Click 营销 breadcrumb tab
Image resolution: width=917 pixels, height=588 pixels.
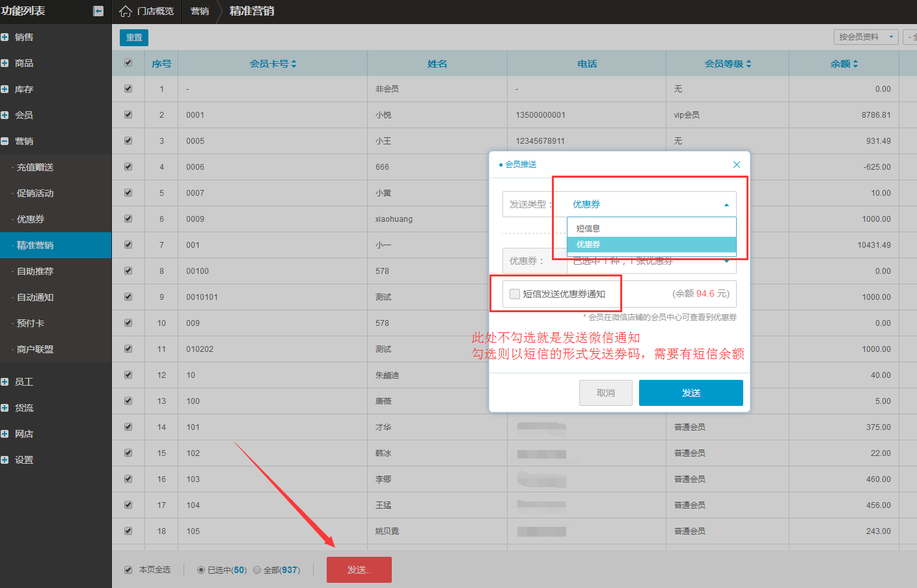point(200,11)
